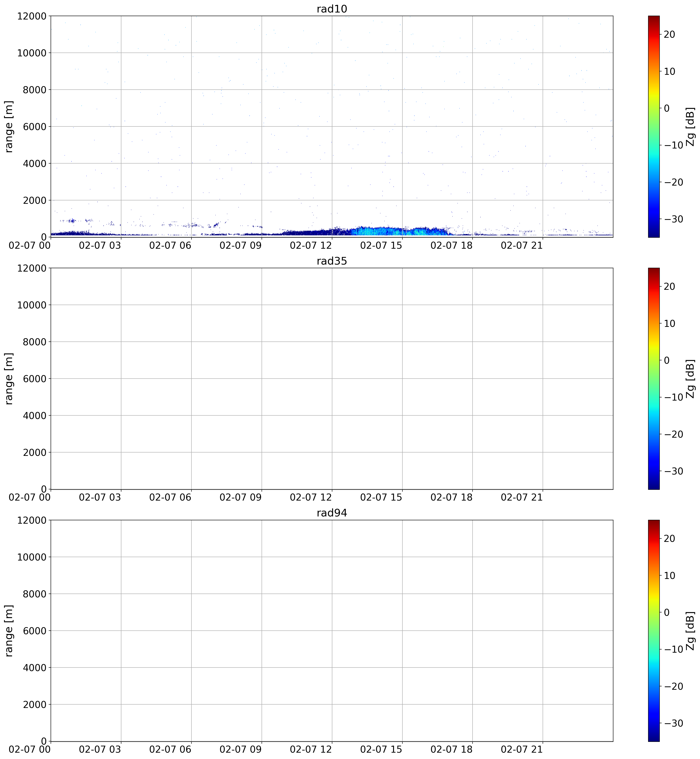Click the rad35 Zg [dB] colorbar label
This screenshot has width=700, height=759.
pyautogui.click(x=690, y=379)
